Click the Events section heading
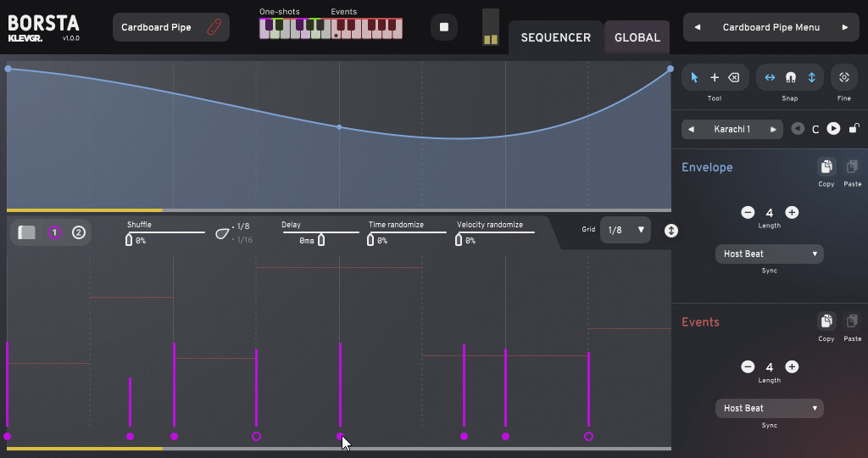Viewport: 868px width, 458px height. (x=700, y=321)
